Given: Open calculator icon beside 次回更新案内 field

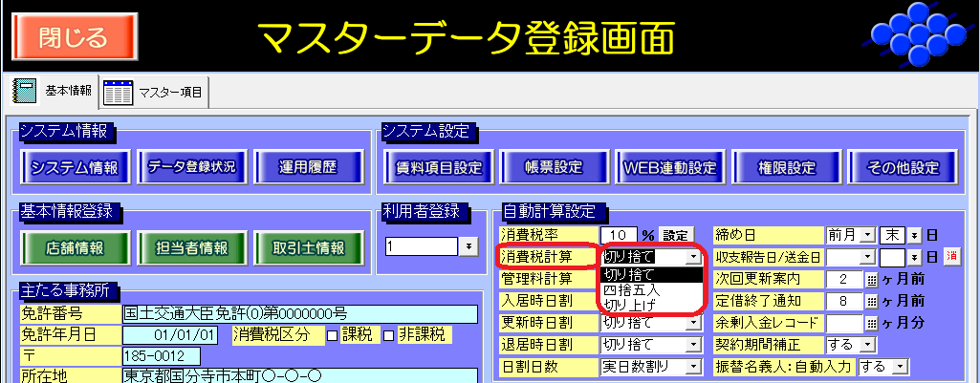Looking at the screenshot, I should [870, 279].
